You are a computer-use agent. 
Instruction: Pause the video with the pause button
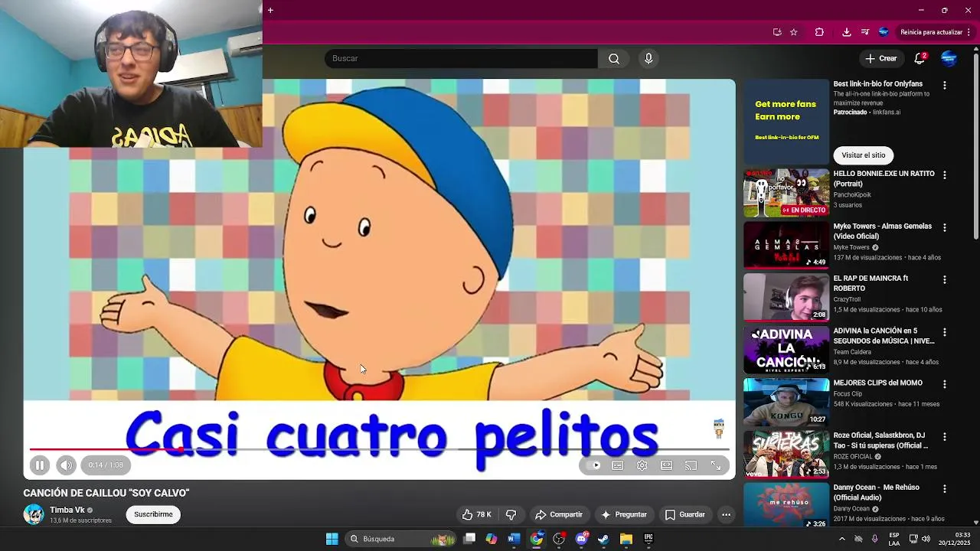tap(40, 465)
